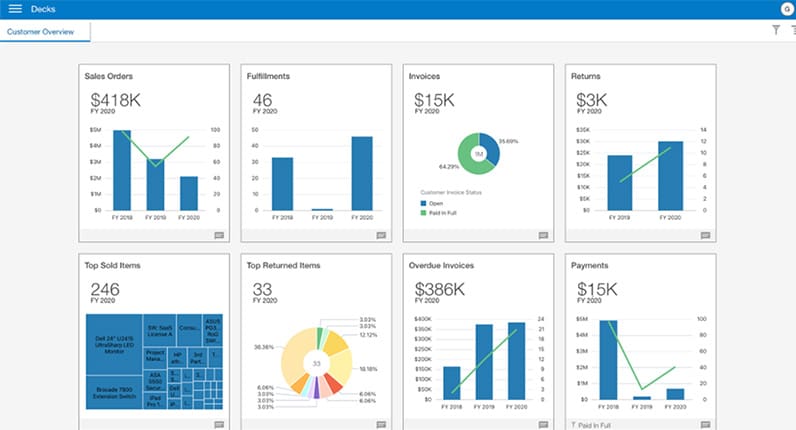The width and height of the screenshot is (796, 430).
Task: Open the Sales Orders card title
Action: coord(109,76)
